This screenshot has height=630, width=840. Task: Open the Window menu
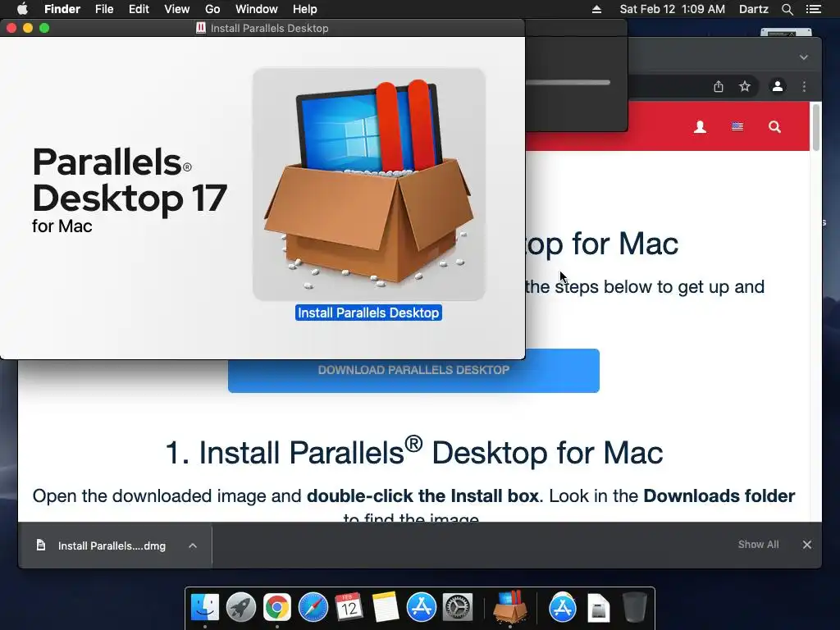coord(257,9)
